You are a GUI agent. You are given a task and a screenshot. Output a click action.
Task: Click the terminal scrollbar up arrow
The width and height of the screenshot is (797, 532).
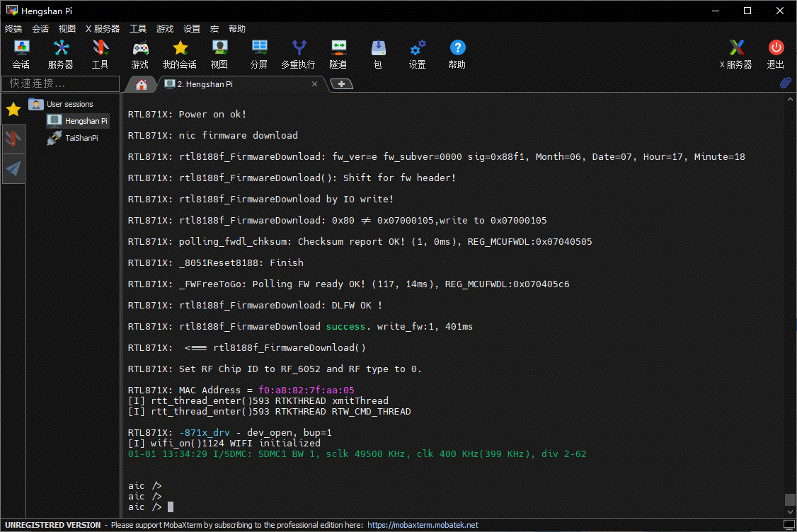coord(790,100)
